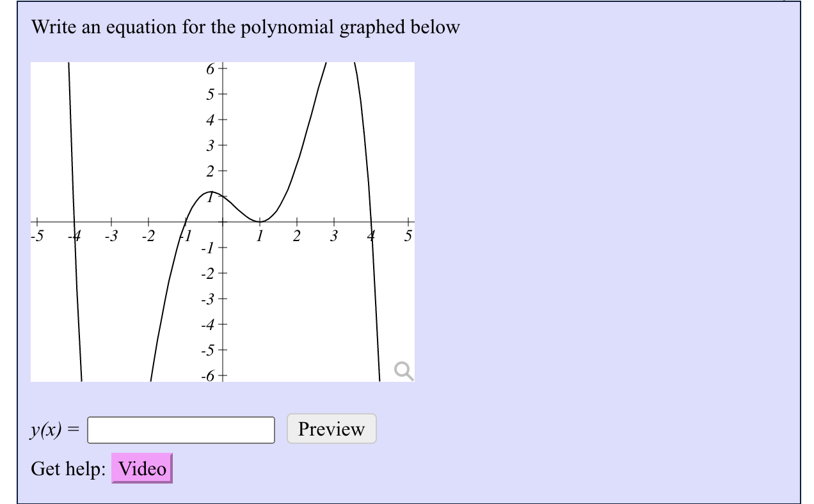Click the 5 label on the x-axis
The width and height of the screenshot is (814, 504).
[407, 235]
